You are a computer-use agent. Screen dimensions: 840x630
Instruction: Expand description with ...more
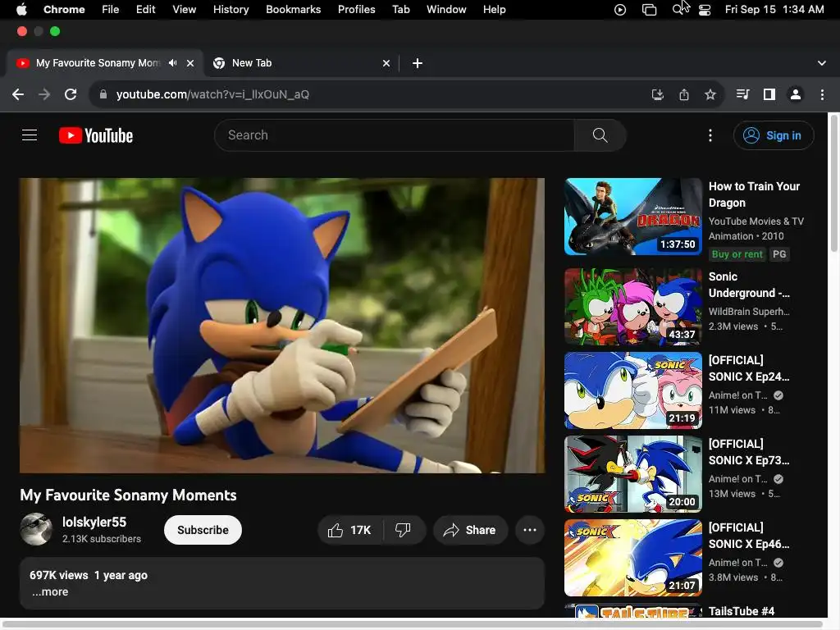click(x=50, y=592)
